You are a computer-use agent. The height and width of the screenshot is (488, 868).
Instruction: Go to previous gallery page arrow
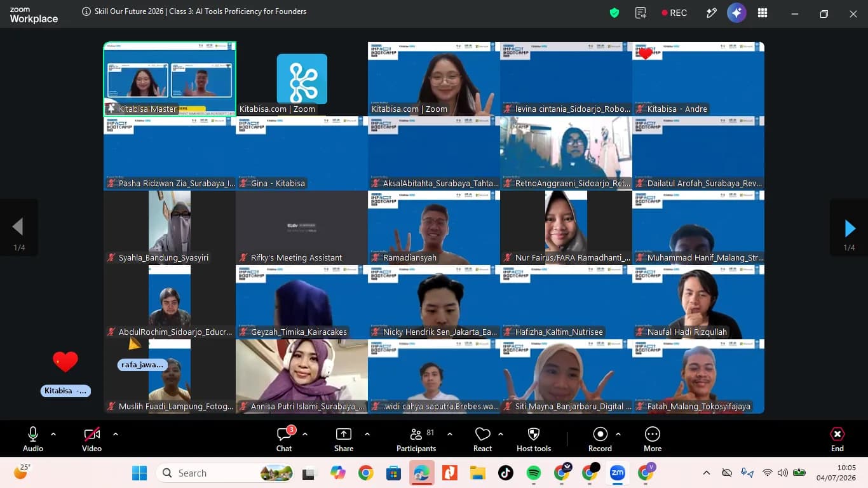pos(18,227)
